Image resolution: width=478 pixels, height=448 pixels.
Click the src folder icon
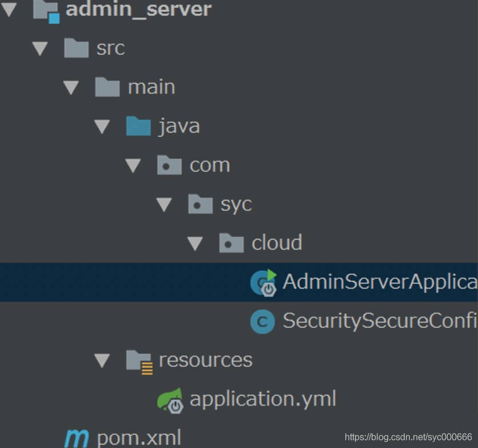77,48
